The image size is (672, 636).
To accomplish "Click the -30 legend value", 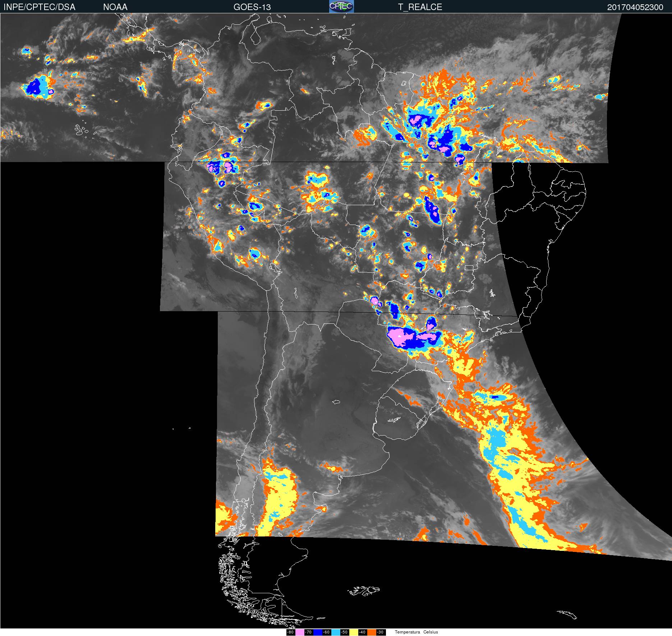I will click(x=380, y=632).
